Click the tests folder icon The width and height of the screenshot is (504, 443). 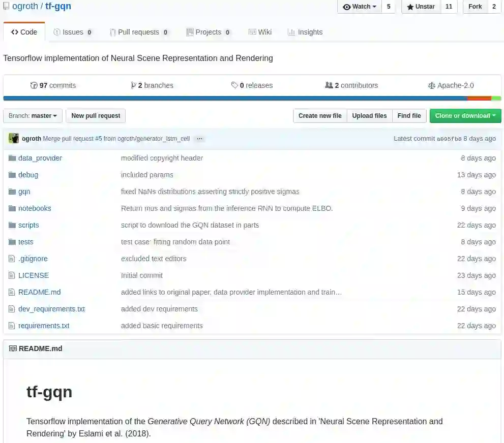pyautogui.click(x=12, y=242)
